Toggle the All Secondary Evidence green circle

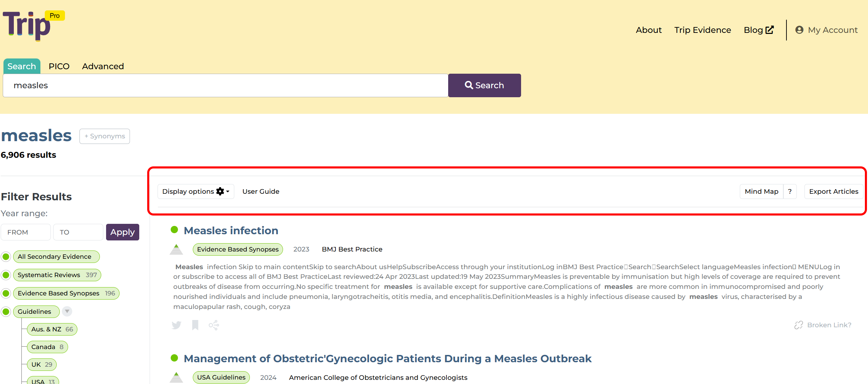(x=6, y=257)
